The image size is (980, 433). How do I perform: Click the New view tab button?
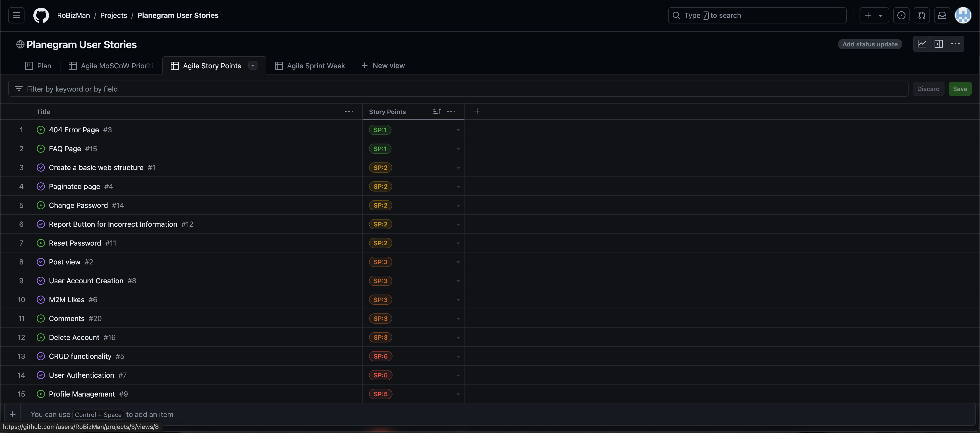383,66
